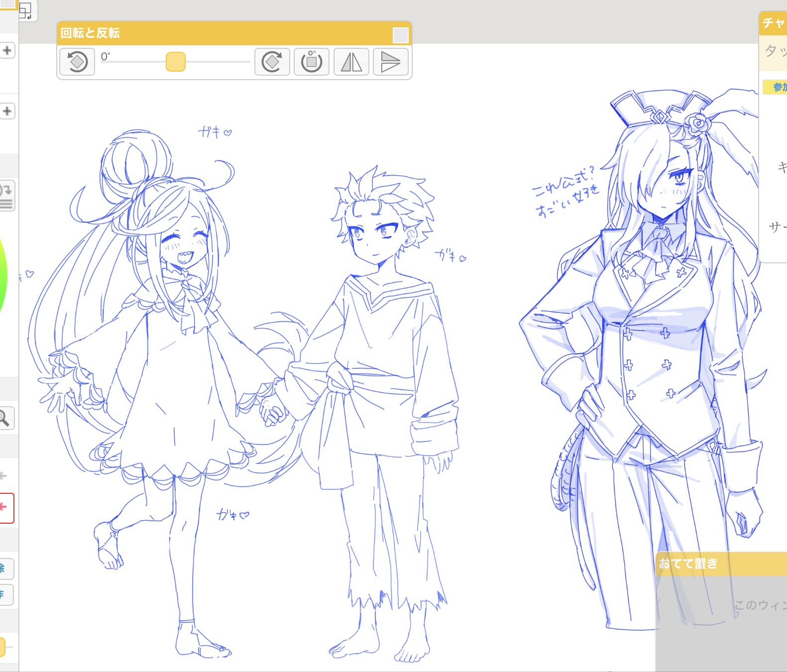Click the red-bordered pink arrow button
Screen dimensions: 787x672
pos(5,508)
